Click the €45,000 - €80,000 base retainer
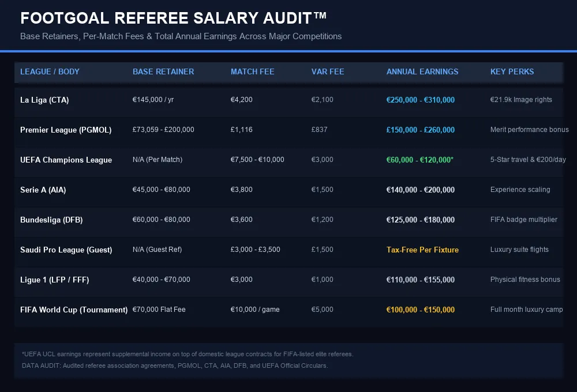The image size is (577, 392). point(161,190)
